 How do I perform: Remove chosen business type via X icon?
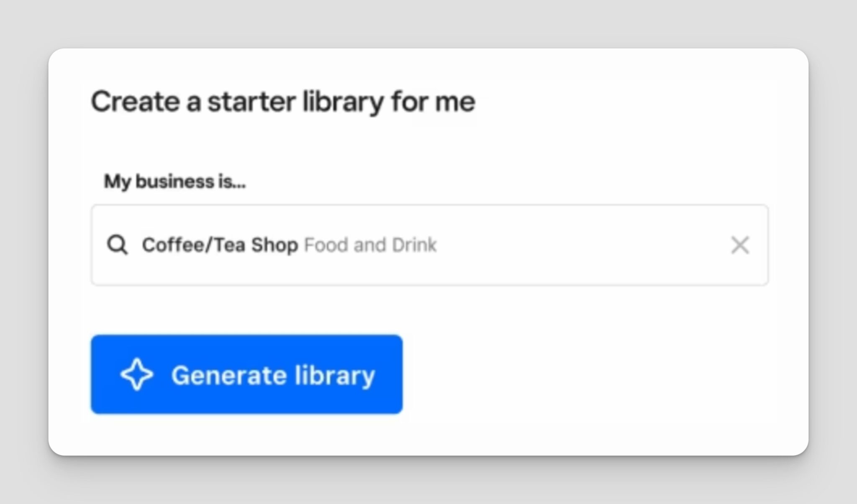(739, 245)
